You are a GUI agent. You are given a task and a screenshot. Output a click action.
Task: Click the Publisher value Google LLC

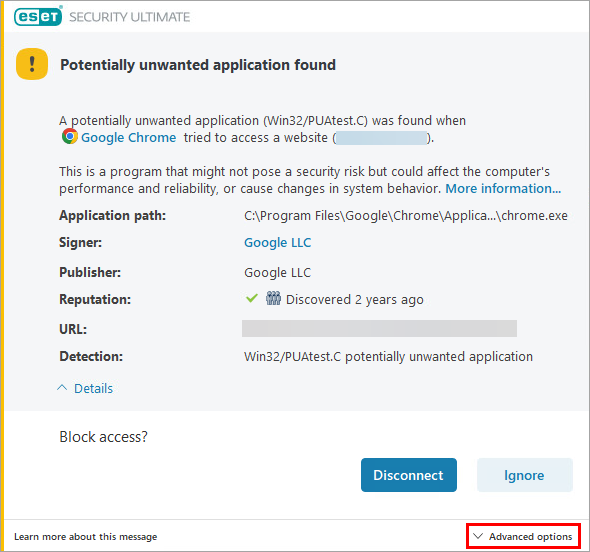pos(278,272)
